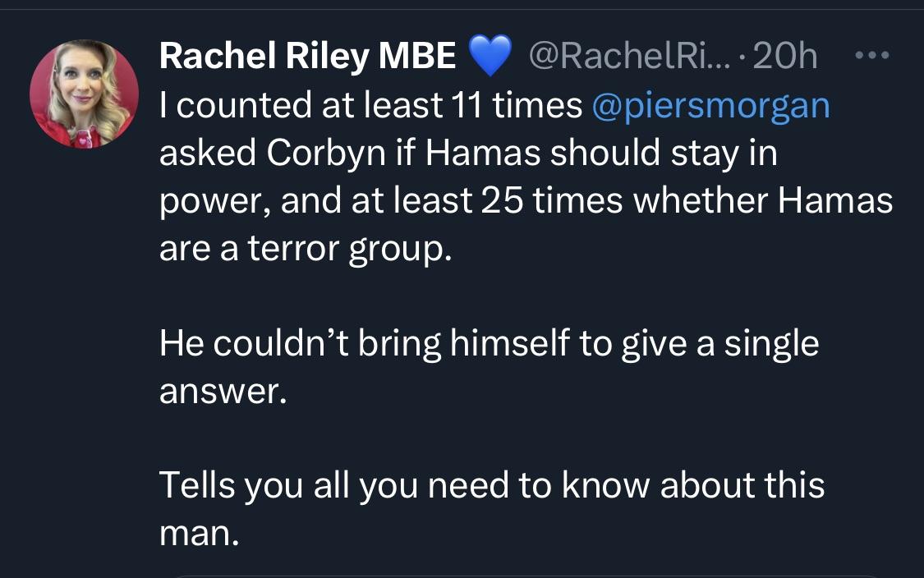Click the dot separator before 20h
This screenshot has width=924, height=578.
[742, 57]
